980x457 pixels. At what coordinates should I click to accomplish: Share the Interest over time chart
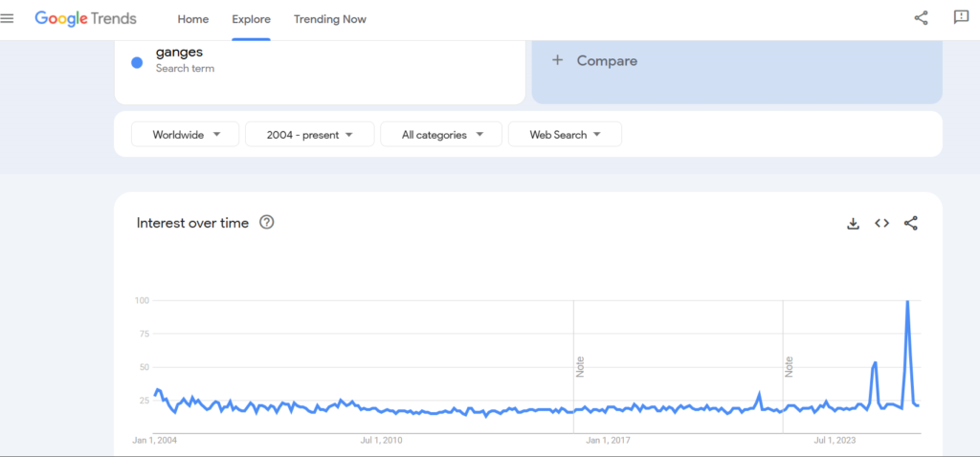coord(911,223)
